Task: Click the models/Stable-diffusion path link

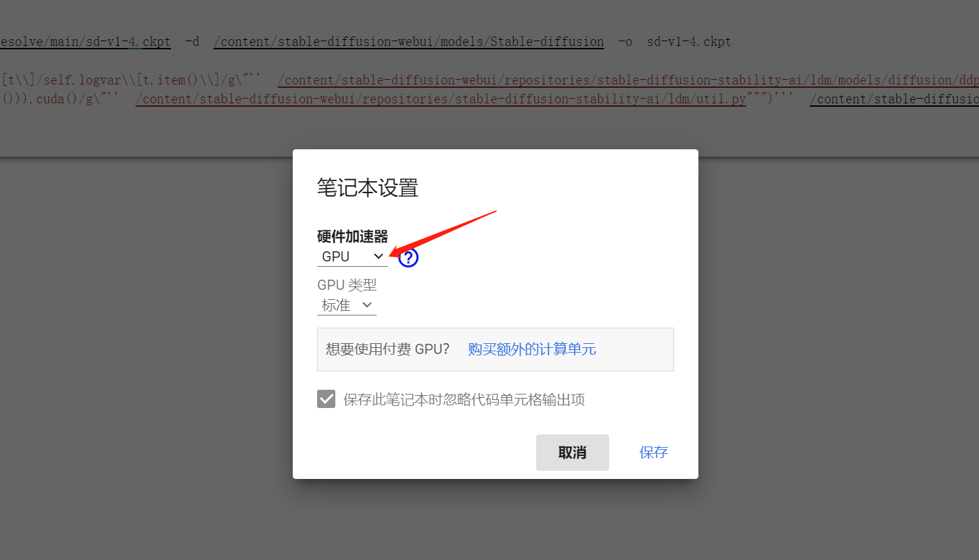Action: pos(409,42)
